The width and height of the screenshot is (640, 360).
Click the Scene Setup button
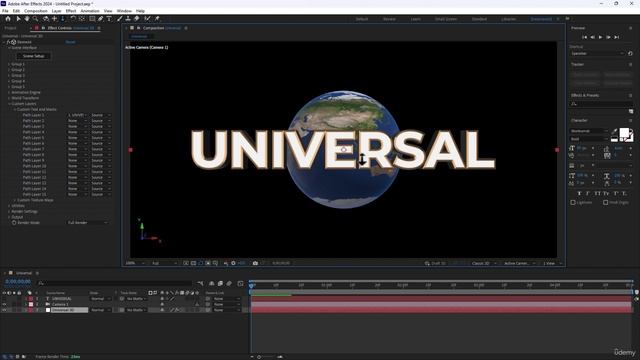[33, 56]
